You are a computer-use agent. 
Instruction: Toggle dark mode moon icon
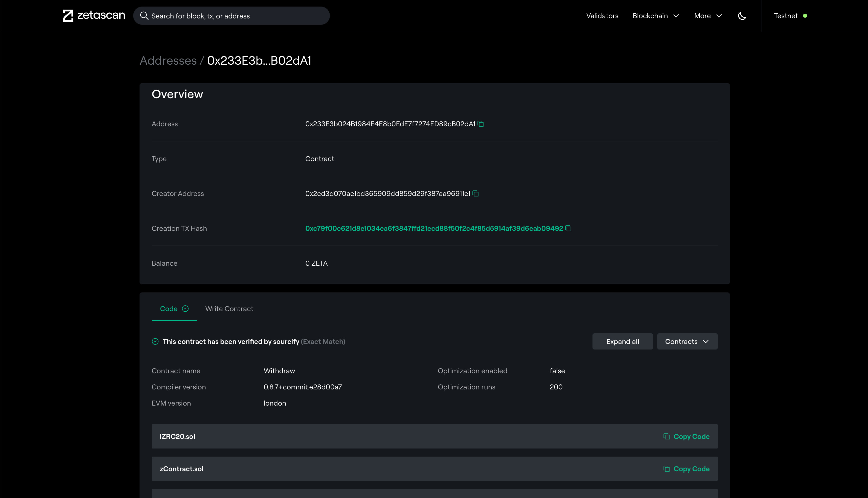tap(742, 16)
